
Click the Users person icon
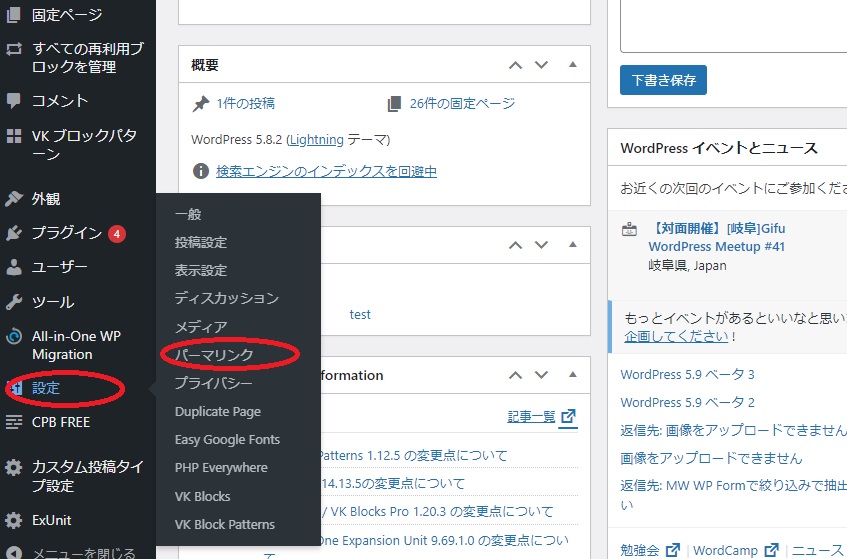click(x=14, y=267)
